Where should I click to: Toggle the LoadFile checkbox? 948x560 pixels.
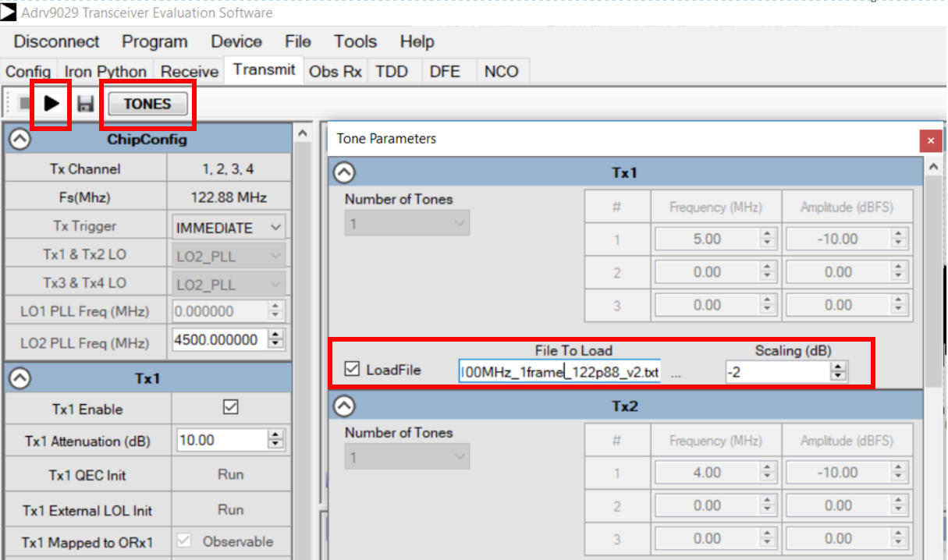pyautogui.click(x=353, y=369)
